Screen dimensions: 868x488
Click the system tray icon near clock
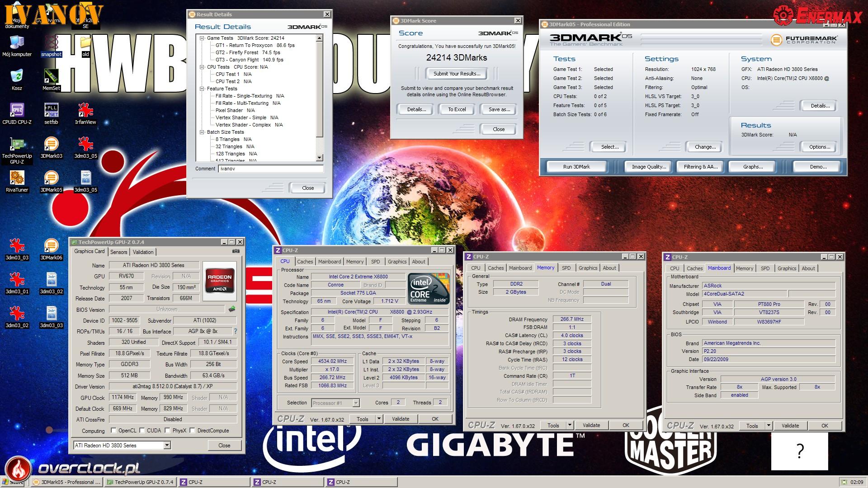point(844,482)
